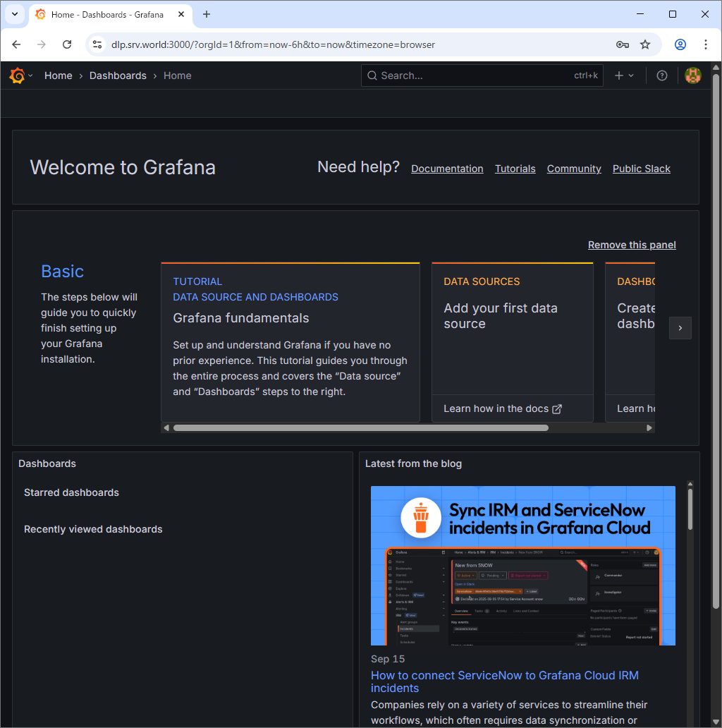Click the page vertical scrollbar thumb
The image size is (722, 728).
click(716, 340)
